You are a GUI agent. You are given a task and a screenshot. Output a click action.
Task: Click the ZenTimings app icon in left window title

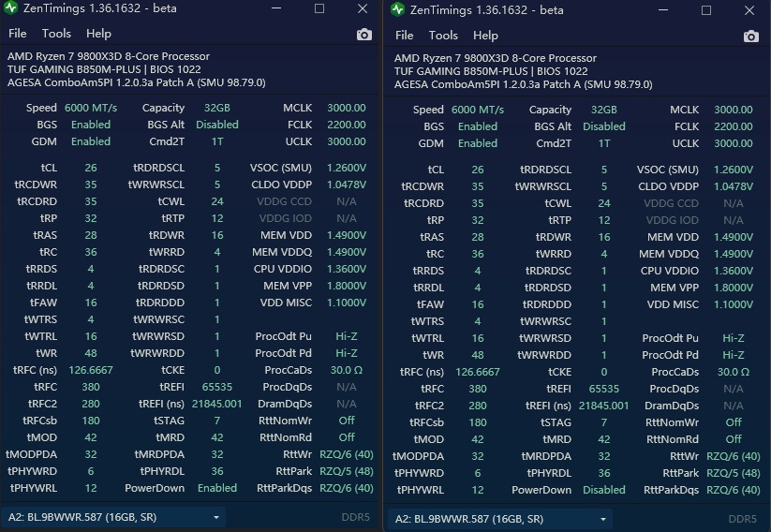click(11, 7)
